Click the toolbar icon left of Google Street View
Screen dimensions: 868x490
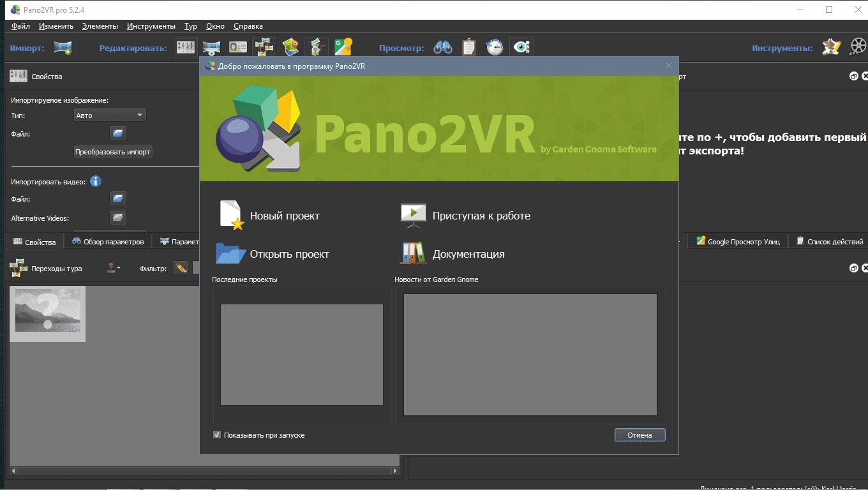(317, 47)
